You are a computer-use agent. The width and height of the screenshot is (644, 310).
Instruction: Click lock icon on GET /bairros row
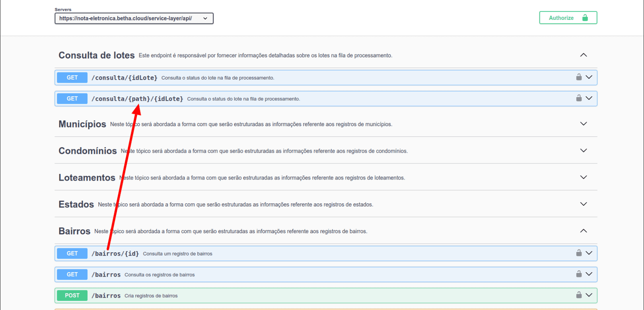(x=579, y=274)
